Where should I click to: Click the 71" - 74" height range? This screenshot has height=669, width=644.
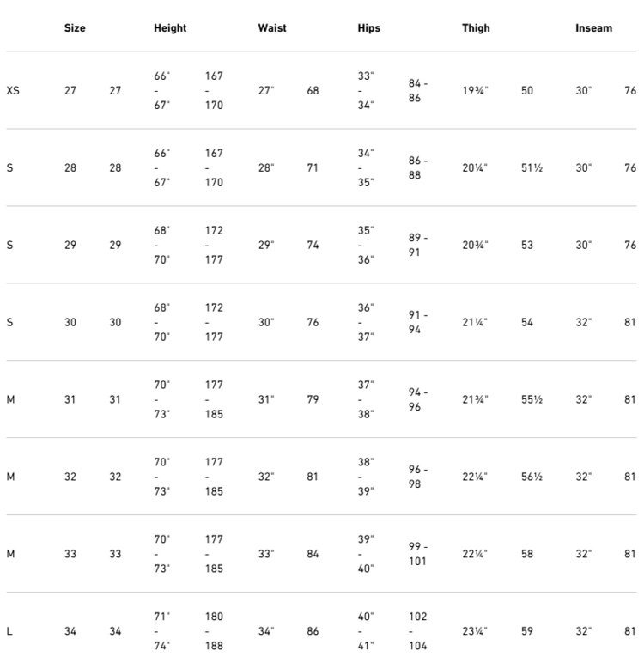(162, 631)
